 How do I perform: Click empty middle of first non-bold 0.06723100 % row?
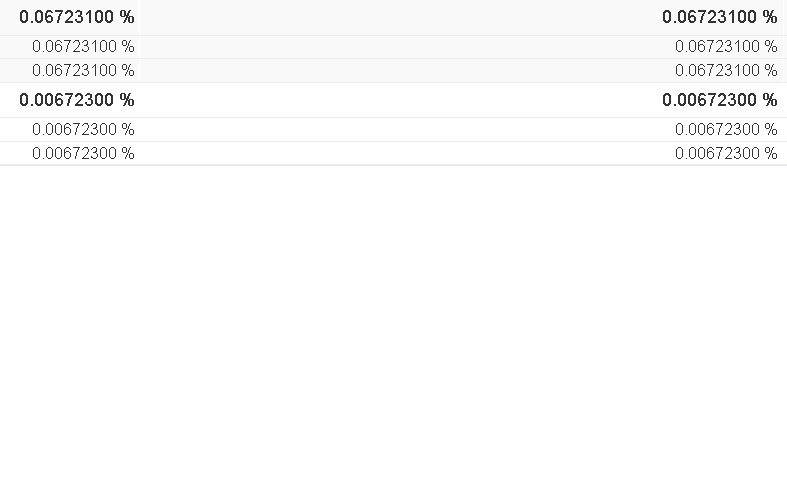397,47
